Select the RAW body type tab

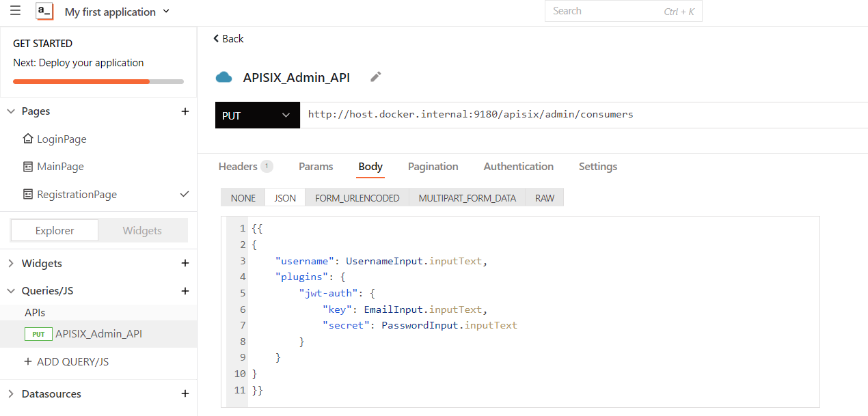[544, 197]
